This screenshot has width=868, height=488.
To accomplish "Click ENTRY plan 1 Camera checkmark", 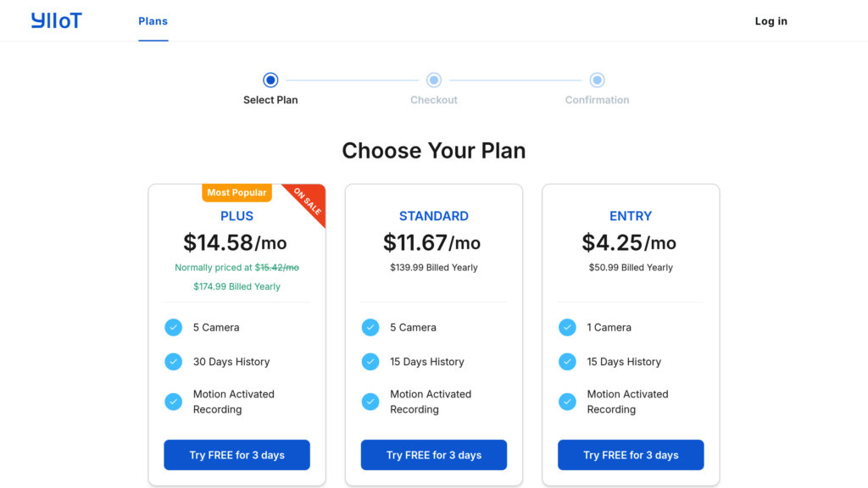I will [x=567, y=327].
